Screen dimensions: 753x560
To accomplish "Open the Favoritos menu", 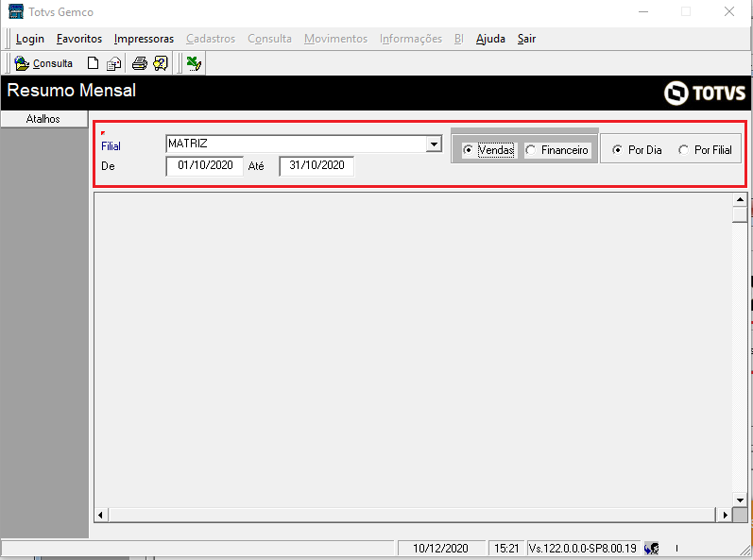I will point(79,39).
